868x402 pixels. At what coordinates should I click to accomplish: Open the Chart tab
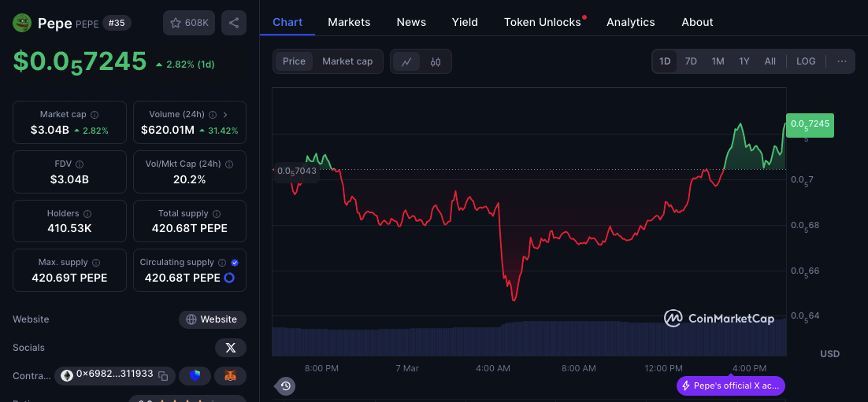pyautogui.click(x=287, y=22)
